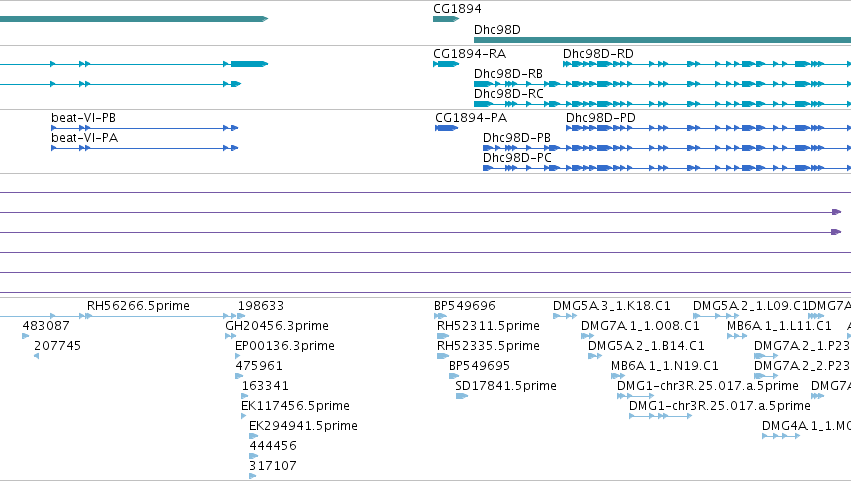Select the CG1894 gene label
Image resolution: width=851 pixels, height=481 pixels.
click(x=457, y=9)
